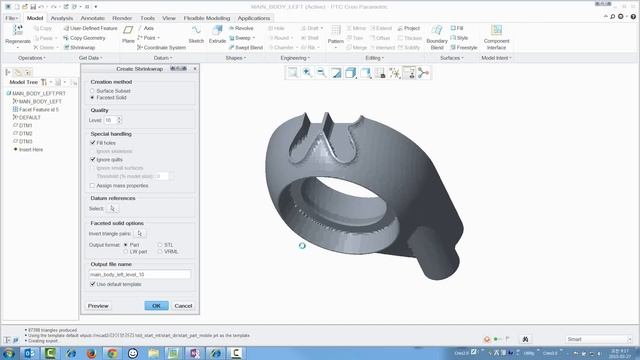Select Faceted Solid creation method
The image size is (640, 360).
pyautogui.click(x=92, y=98)
